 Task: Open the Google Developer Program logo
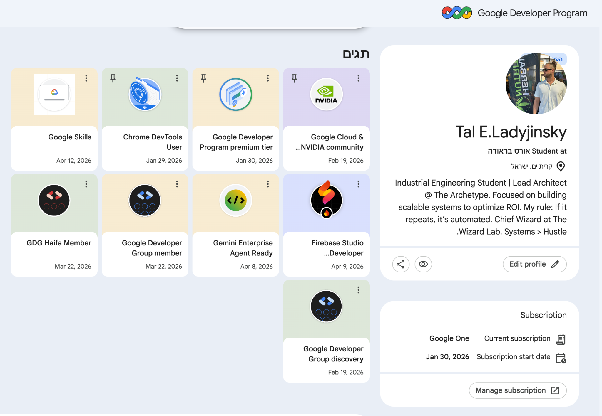coord(456,13)
